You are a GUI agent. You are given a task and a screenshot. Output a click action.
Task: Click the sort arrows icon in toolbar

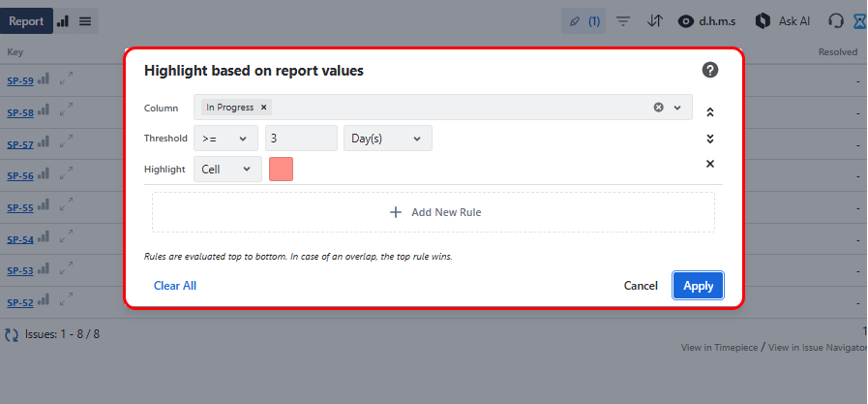pyautogui.click(x=654, y=20)
